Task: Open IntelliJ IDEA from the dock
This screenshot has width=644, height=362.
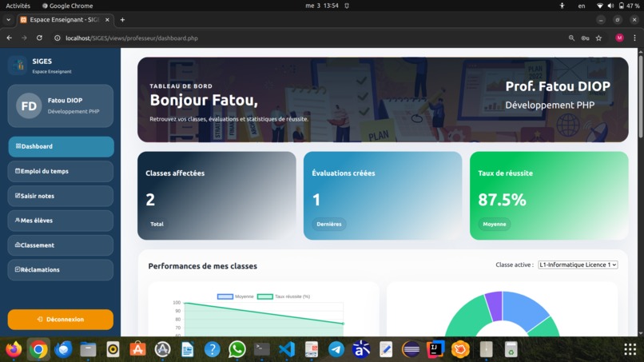Action: tap(435, 350)
